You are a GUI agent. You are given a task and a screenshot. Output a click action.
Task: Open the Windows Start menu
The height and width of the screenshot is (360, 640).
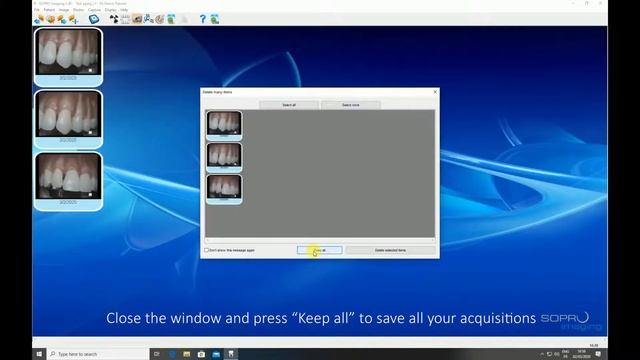(39, 354)
